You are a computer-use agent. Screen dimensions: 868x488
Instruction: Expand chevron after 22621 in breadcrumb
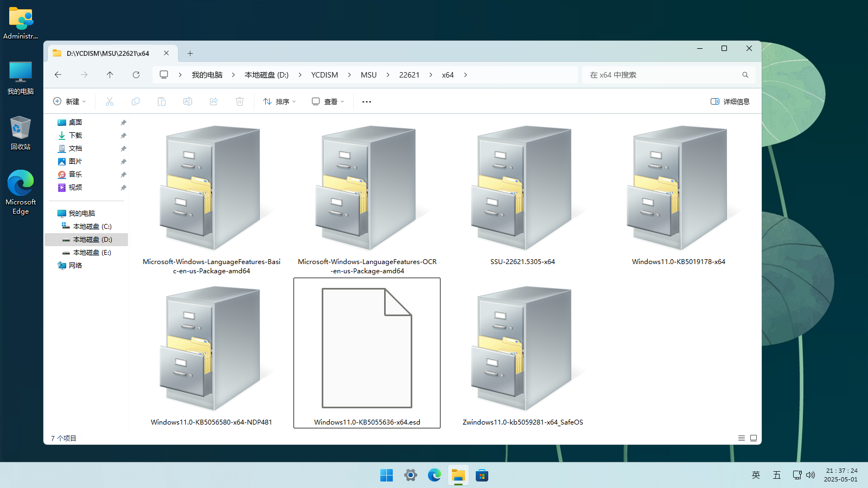point(431,75)
